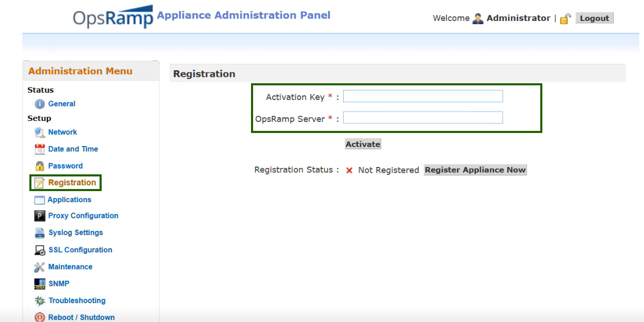Open the Reboot / Shutdown menu item
This screenshot has width=644, height=322.
(81, 317)
